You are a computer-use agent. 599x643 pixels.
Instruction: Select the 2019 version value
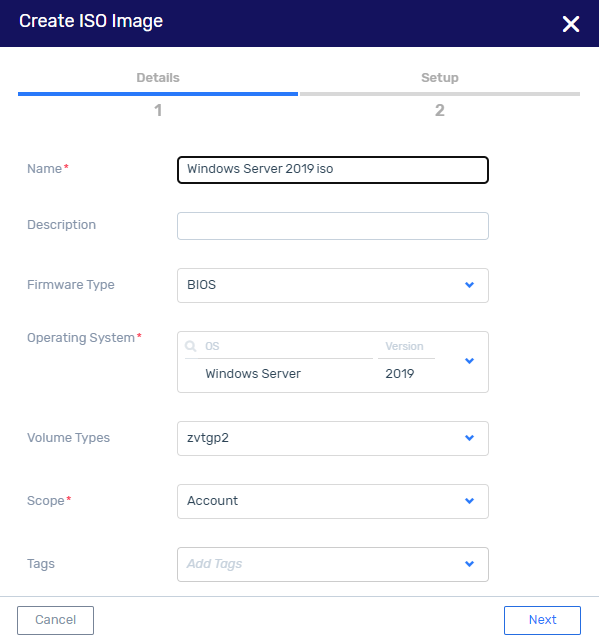tap(399, 374)
